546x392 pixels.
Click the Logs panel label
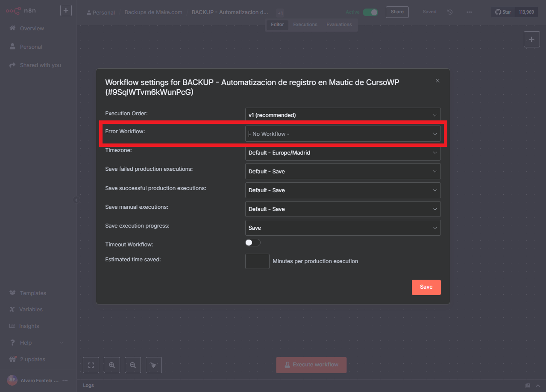(x=88, y=385)
